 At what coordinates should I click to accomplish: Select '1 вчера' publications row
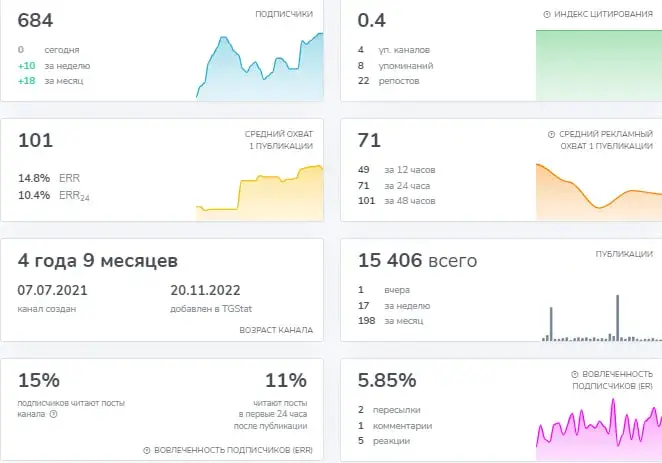(x=384, y=290)
